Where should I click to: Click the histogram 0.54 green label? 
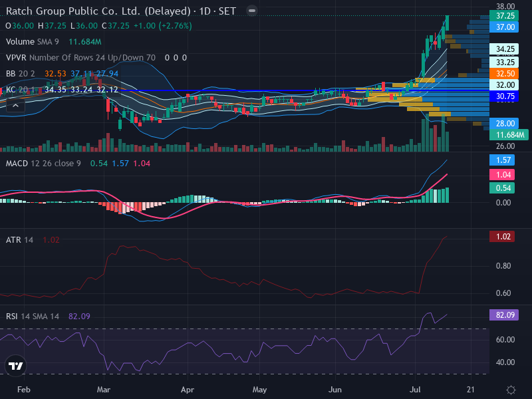click(502, 188)
